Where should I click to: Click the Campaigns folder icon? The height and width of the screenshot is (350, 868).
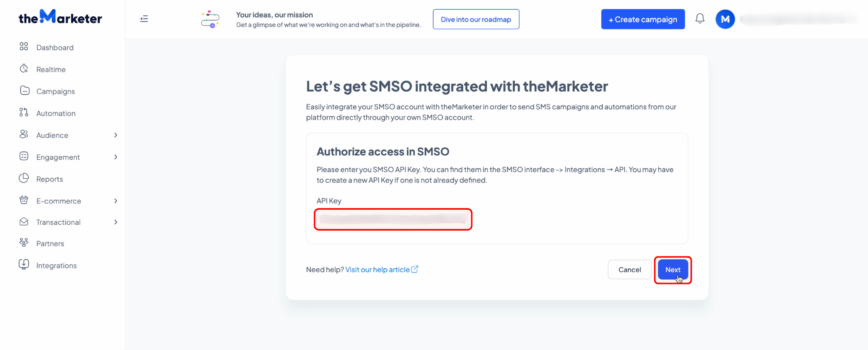point(24,90)
